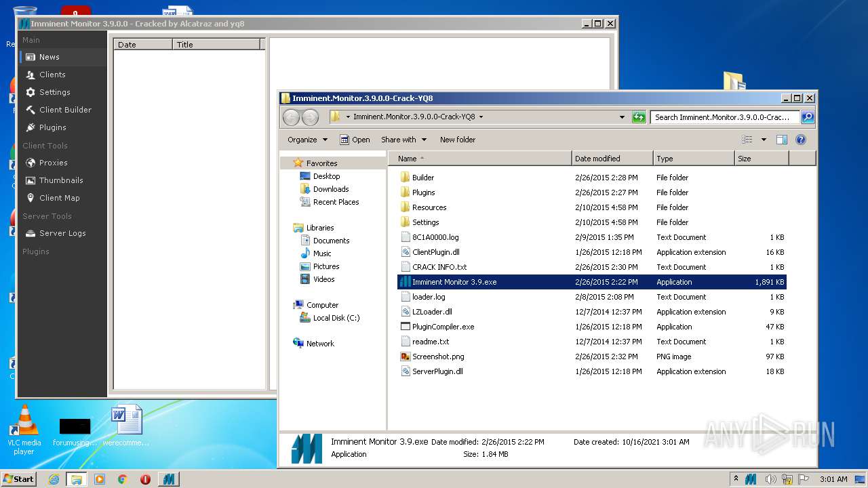
Task: Select Client Map in Imminent Monitor sidebar
Action: click(x=62, y=198)
